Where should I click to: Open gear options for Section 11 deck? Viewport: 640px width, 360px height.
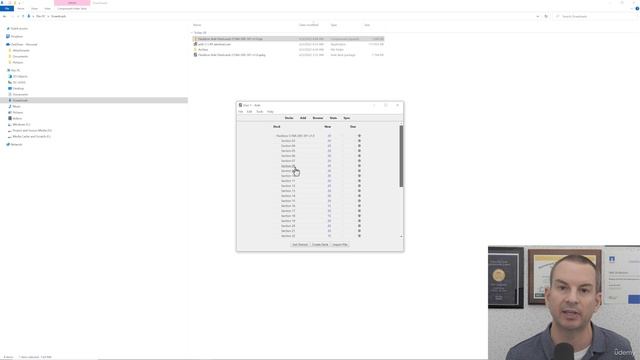coord(359,181)
